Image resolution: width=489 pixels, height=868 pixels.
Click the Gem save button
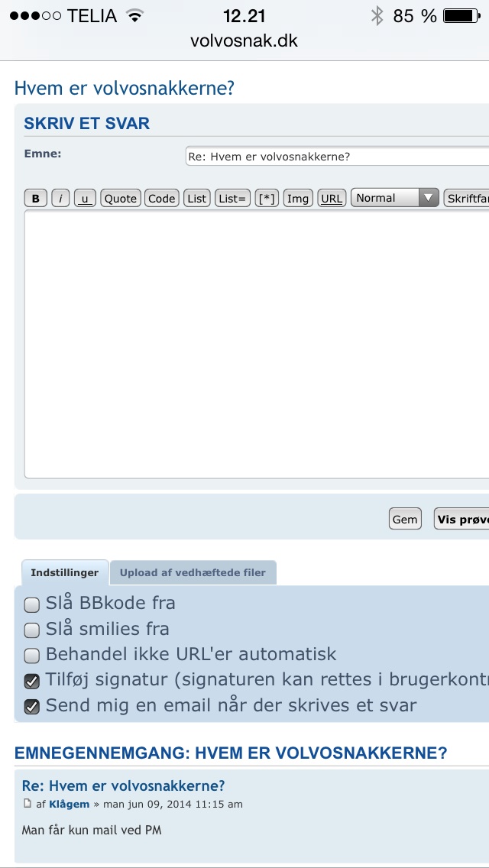point(405,520)
